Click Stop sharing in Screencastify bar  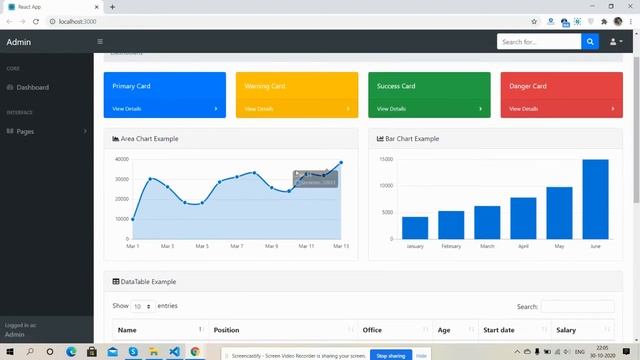391,356
